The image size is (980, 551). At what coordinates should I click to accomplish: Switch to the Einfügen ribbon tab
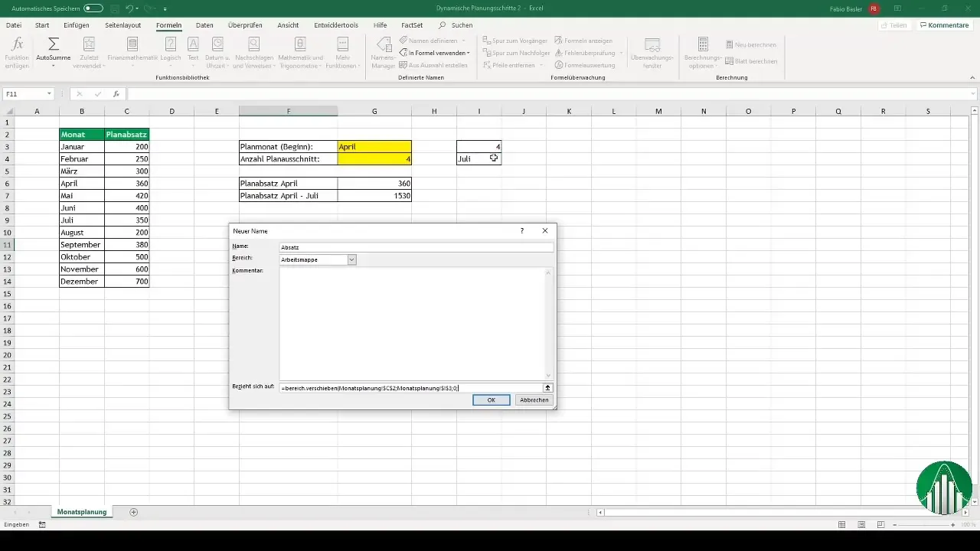pos(77,25)
